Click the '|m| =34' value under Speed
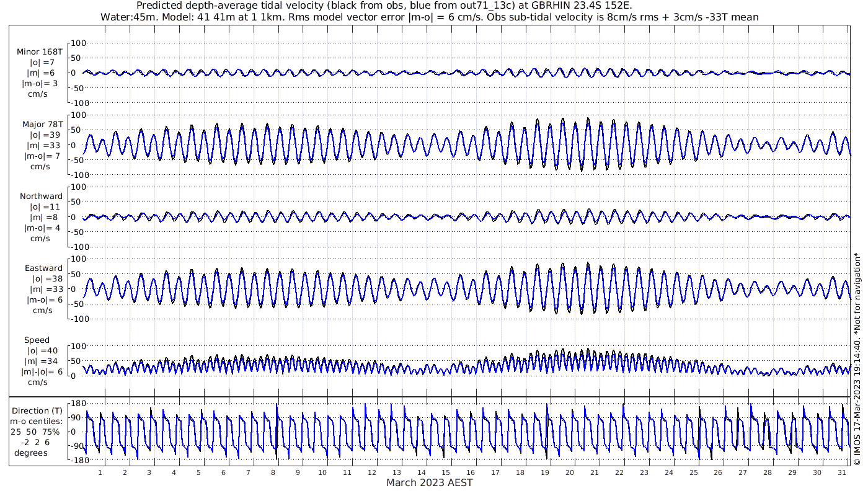 pos(42,361)
